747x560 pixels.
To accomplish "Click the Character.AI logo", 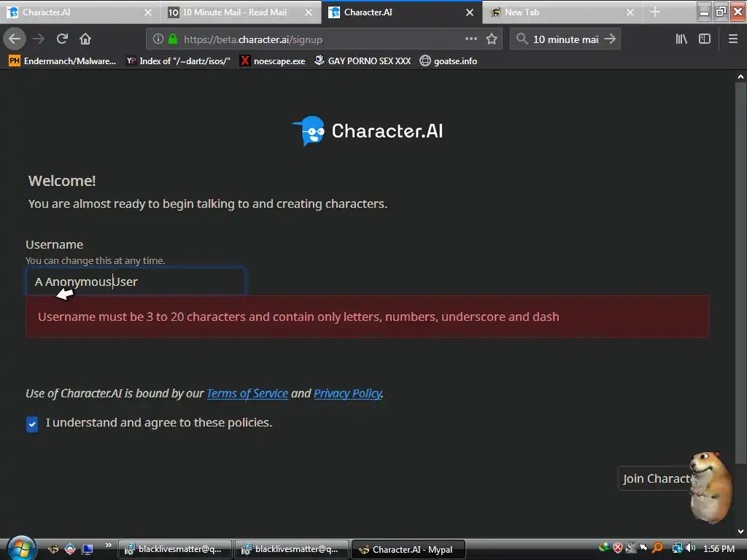I will click(x=368, y=131).
